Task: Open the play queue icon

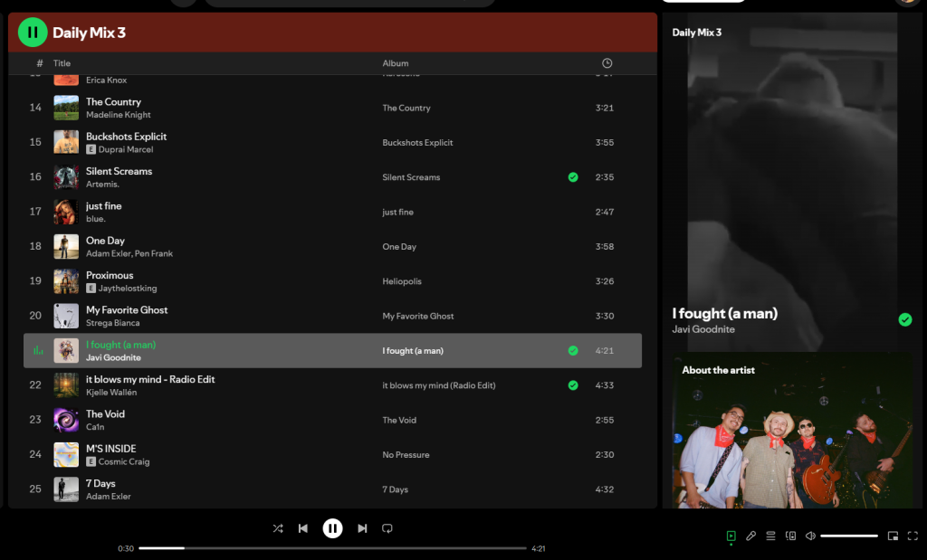Action: 770,536
